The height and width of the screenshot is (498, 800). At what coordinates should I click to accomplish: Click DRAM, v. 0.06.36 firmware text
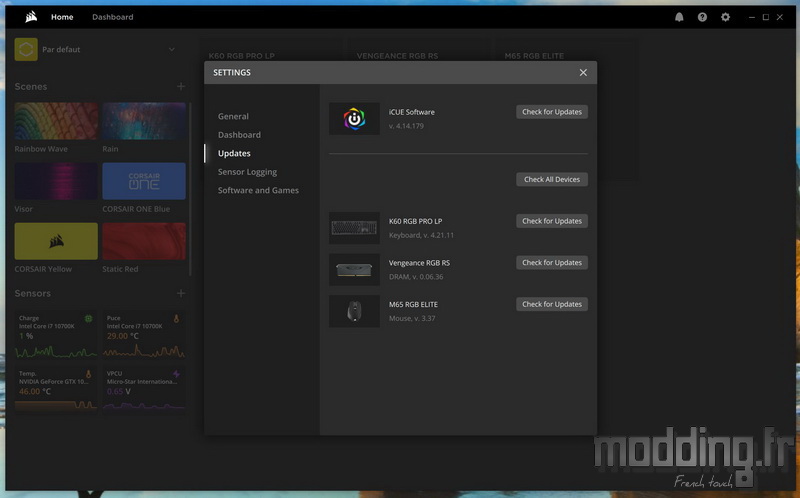416,277
